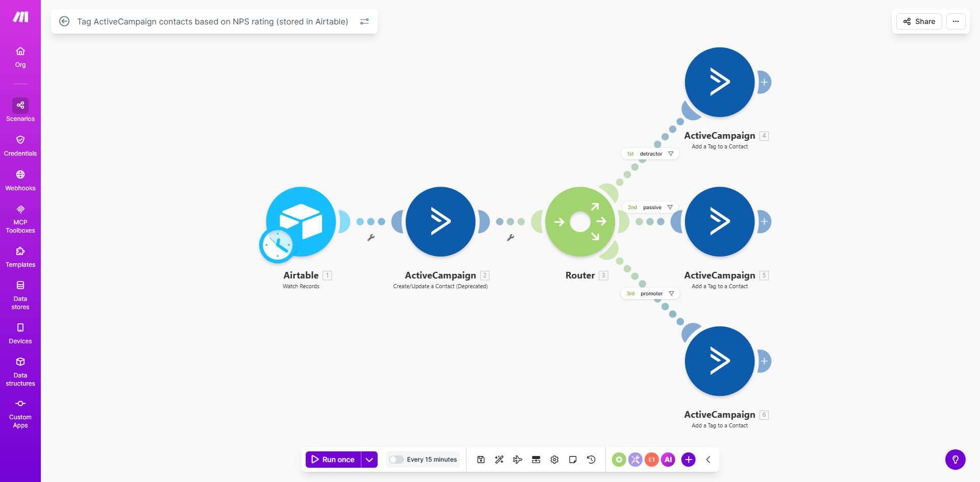Add a module after ActiveCampaign 6
The width and height of the screenshot is (980, 482).
[764, 361]
